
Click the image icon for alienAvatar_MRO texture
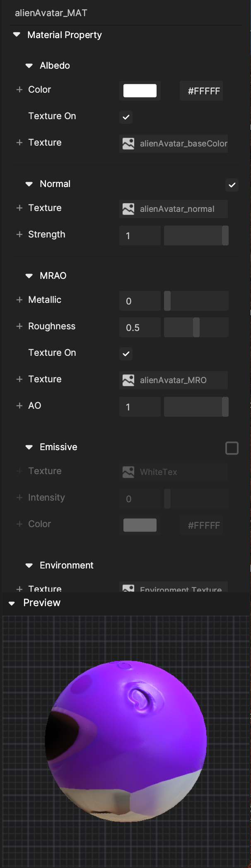pyautogui.click(x=128, y=380)
